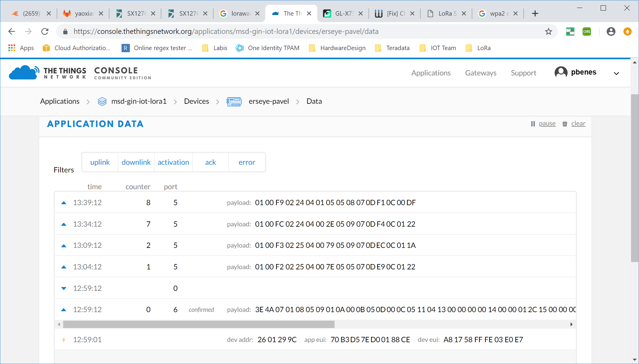Go to Applications breadcrumb
639x364 pixels.
[x=60, y=101]
